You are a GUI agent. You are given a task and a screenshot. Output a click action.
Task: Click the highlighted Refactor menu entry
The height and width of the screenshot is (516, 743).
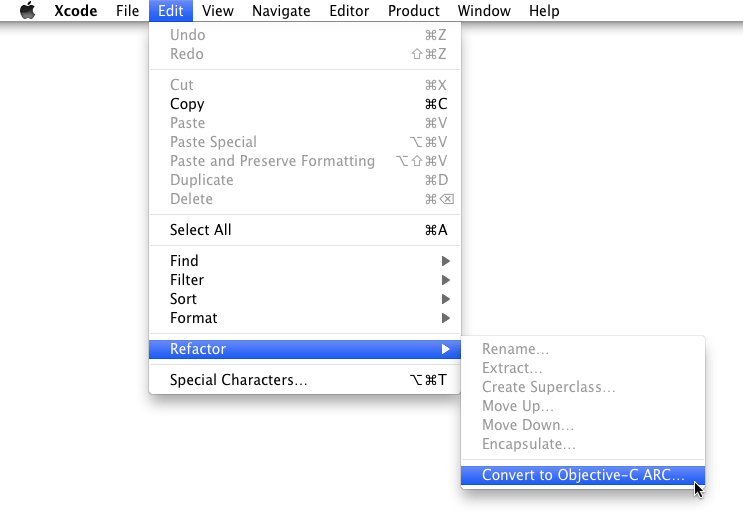(x=198, y=349)
